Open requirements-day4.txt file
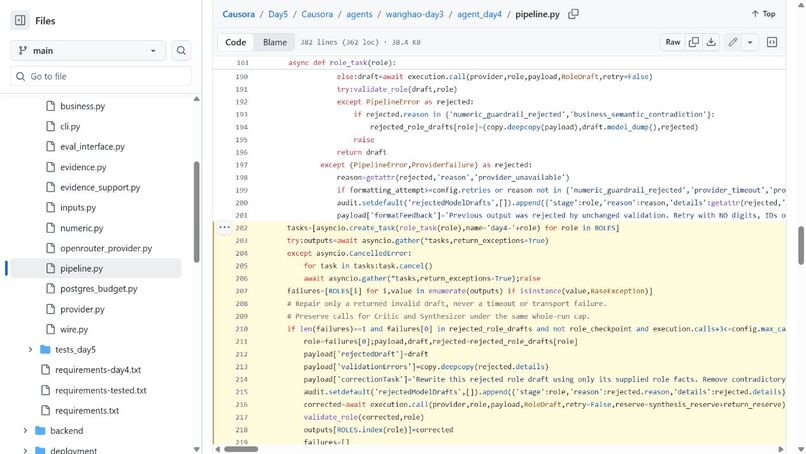Image resolution: width=806 pixels, height=454 pixels. [98, 370]
